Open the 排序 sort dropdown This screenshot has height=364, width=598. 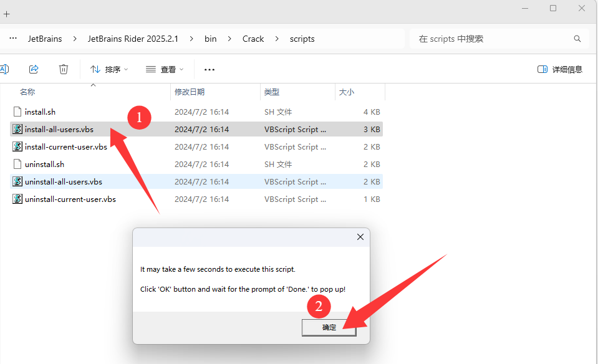pyautogui.click(x=109, y=69)
